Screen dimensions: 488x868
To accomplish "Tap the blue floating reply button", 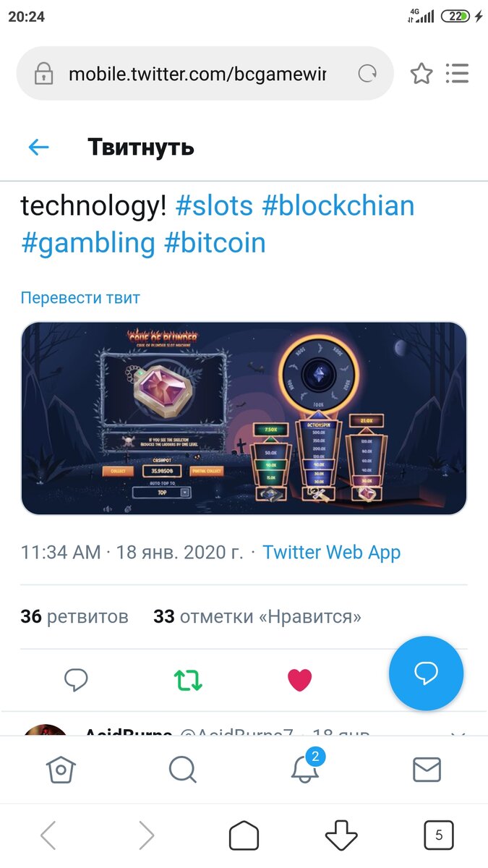I will coord(426,673).
